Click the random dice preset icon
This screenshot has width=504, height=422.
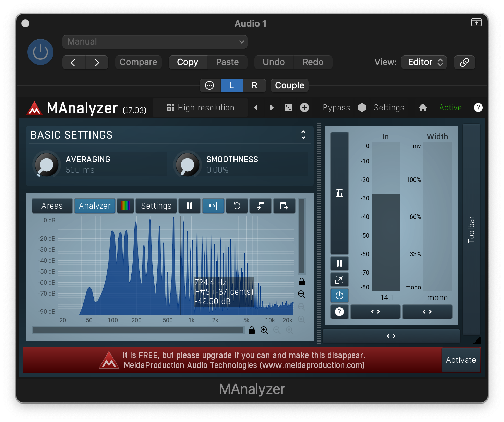click(288, 108)
